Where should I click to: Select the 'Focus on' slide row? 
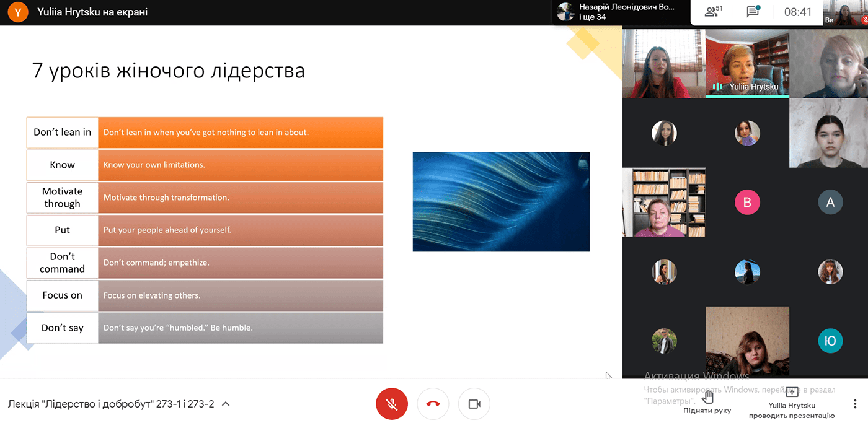205,295
